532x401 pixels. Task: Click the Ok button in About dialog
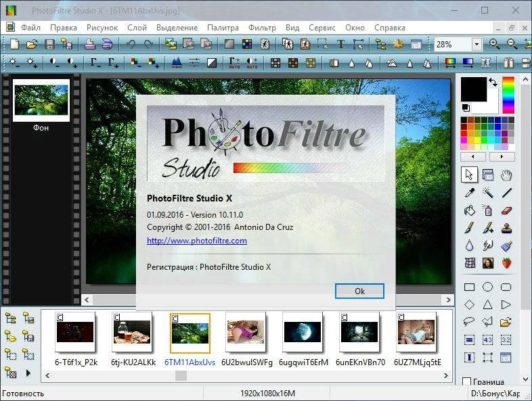pos(359,291)
